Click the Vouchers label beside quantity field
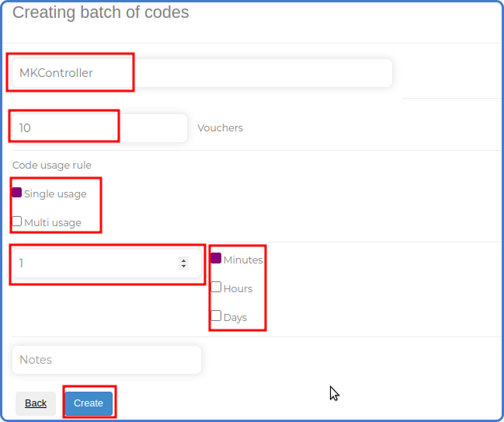 coord(221,128)
